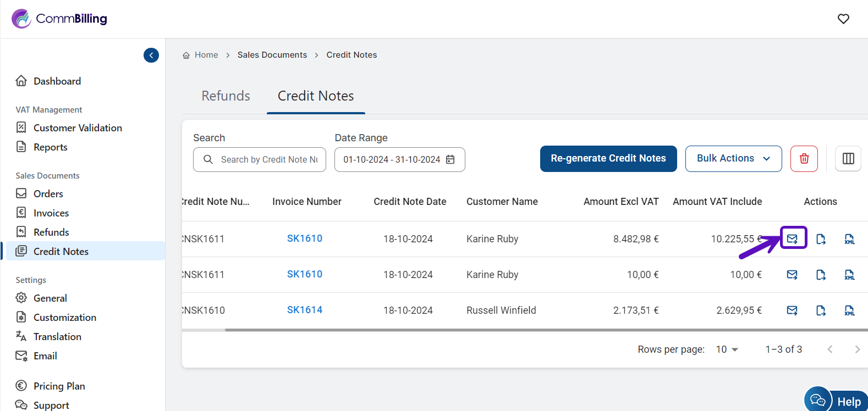The image size is (868, 411).
Task: Click the send email icon for Karine Ruby's 8.482,98 € credit note
Action: (x=792, y=238)
